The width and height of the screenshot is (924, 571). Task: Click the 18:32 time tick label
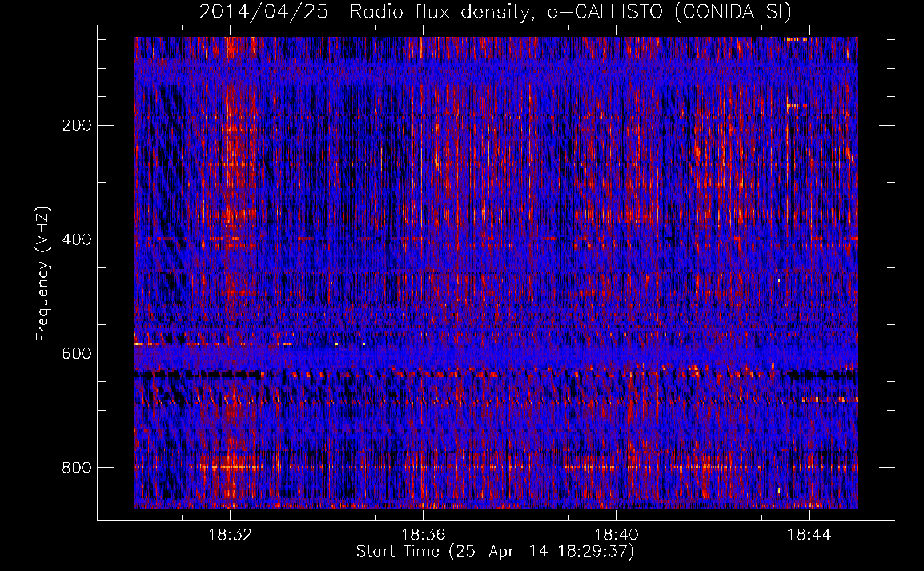click(x=230, y=535)
